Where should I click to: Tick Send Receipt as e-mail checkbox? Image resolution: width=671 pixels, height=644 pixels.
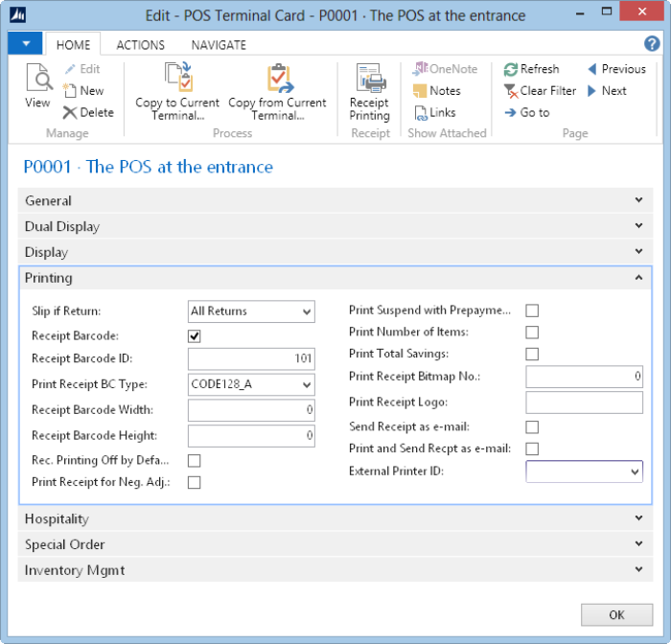(x=532, y=427)
